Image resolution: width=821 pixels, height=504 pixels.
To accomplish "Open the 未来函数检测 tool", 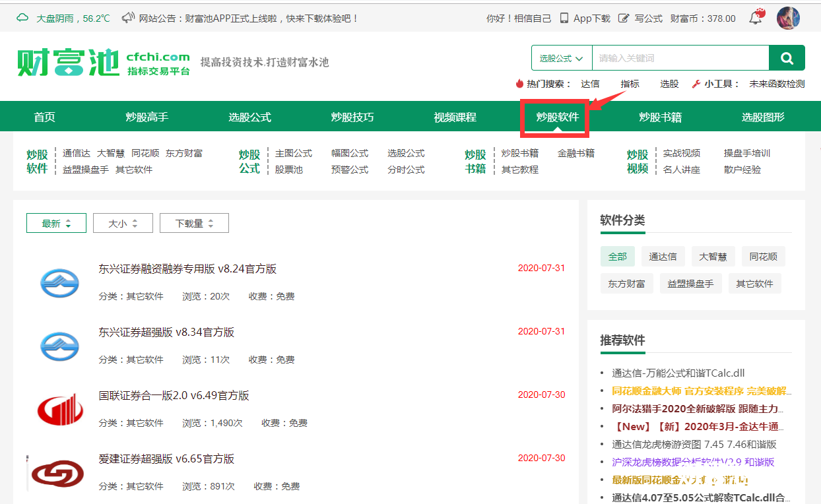I will pos(777,84).
